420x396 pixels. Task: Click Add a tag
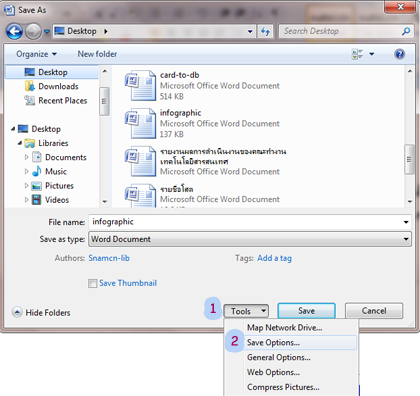click(274, 258)
